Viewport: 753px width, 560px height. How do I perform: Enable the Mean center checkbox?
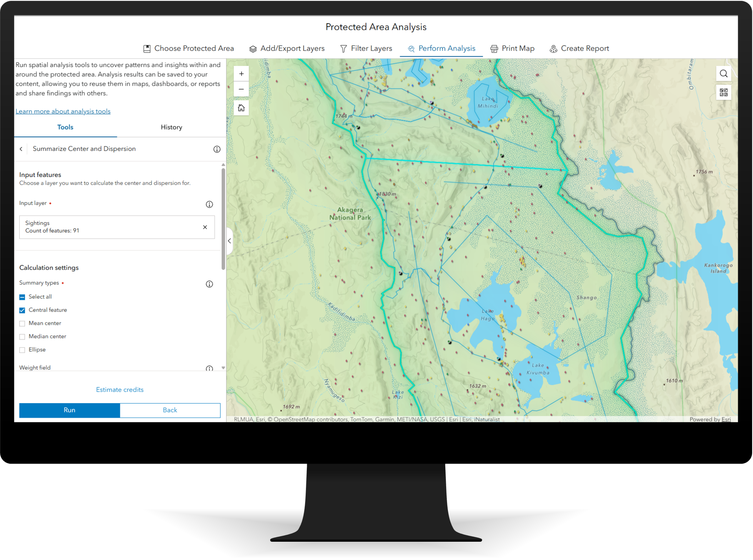[x=22, y=324]
